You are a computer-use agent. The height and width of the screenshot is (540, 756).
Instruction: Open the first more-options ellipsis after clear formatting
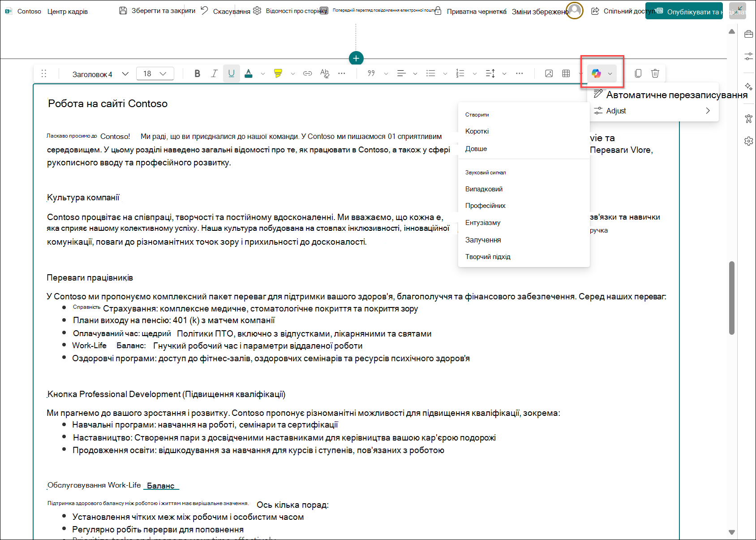tap(342, 73)
